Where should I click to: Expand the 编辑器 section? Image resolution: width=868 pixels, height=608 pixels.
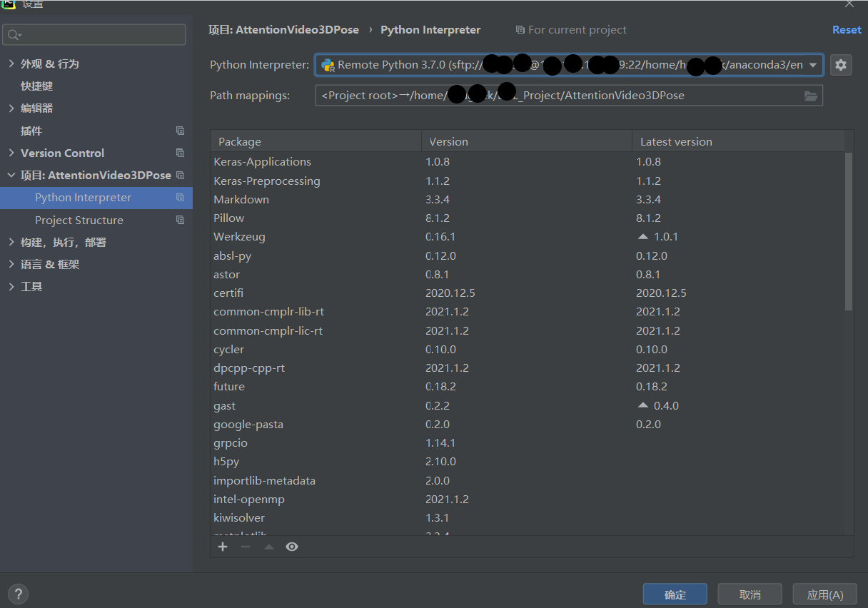pyautogui.click(x=11, y=108)
